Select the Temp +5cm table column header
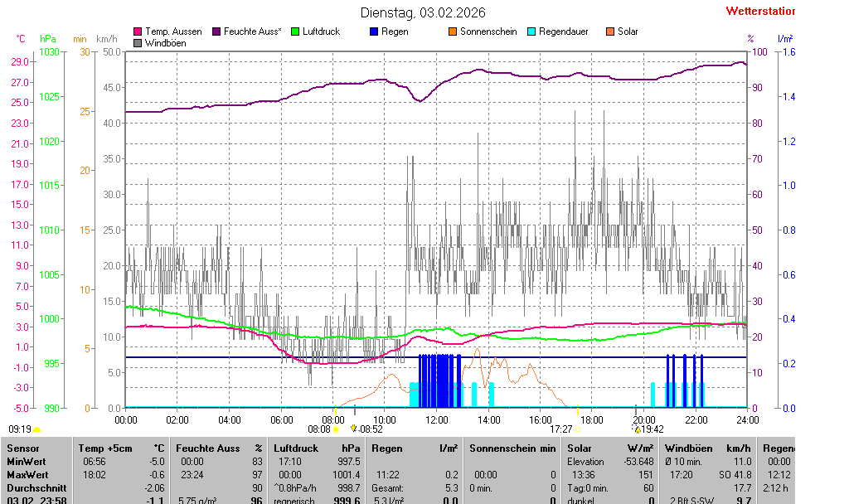Image resolution: width=849 pixels, height=504 pixels. point(120,448)
